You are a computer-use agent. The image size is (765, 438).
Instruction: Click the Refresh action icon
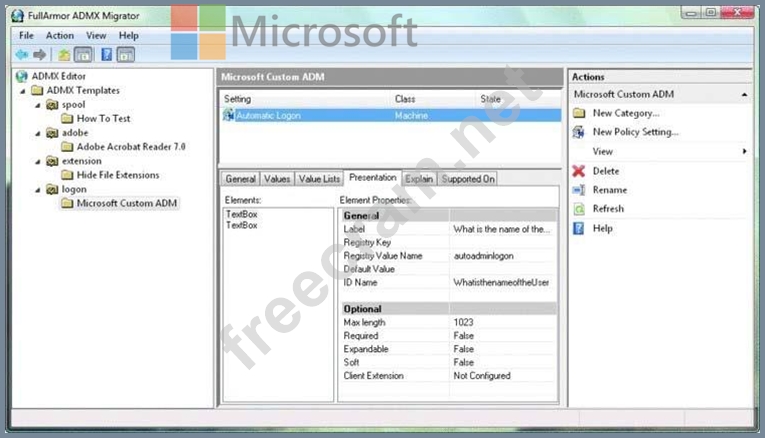(579, 209)
